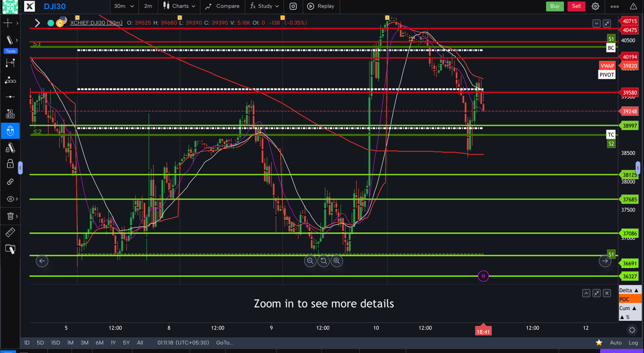Click the purple N news marker
644x353 pixels.
(x=483, y=276)
